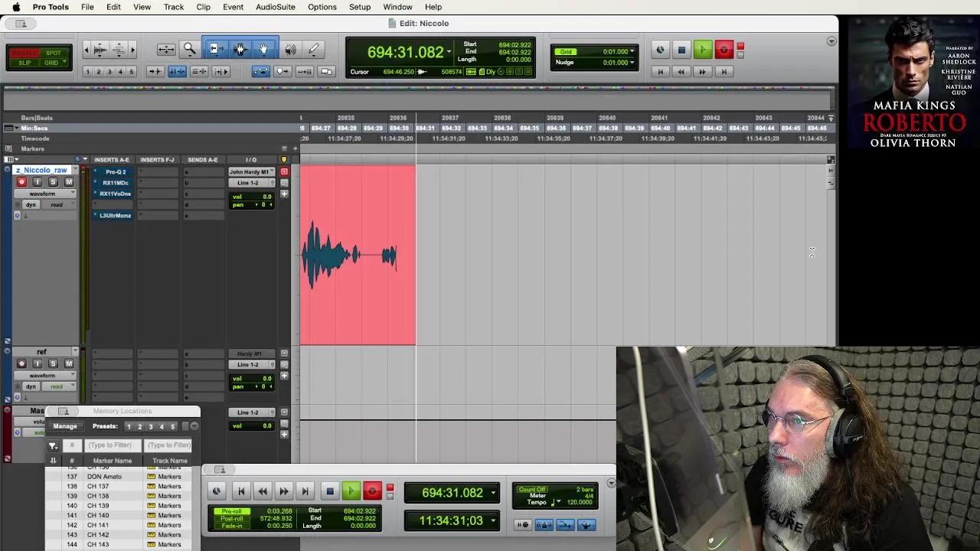Click Manage button in Memory Locations

tap(65, 426)
